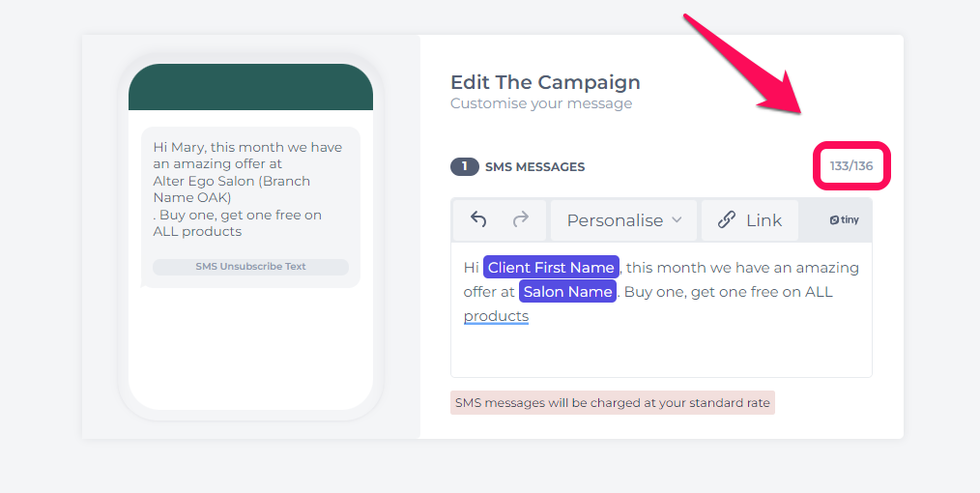Click the 133/136 character counter
Screen dimensions: 980x493
851,166
